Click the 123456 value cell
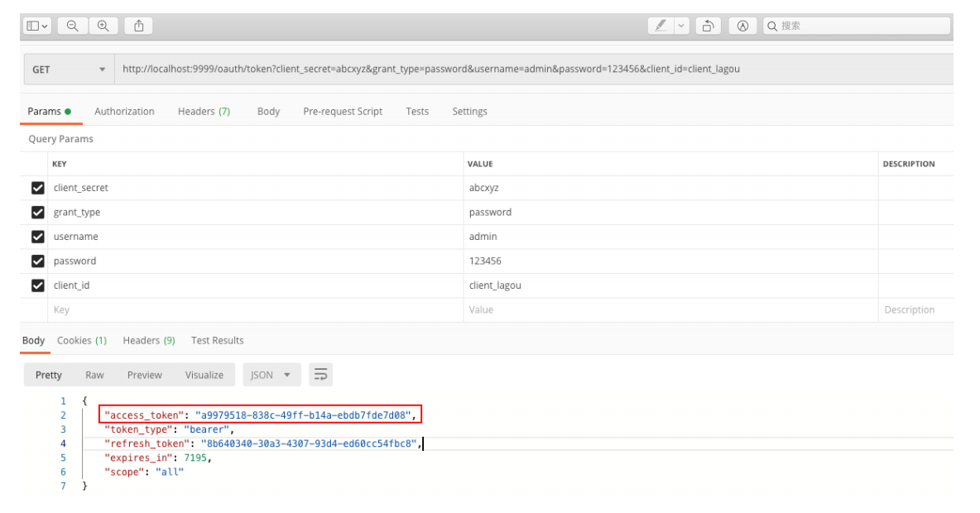The height and width of the screenshot is (513, 980). point(670,261)
